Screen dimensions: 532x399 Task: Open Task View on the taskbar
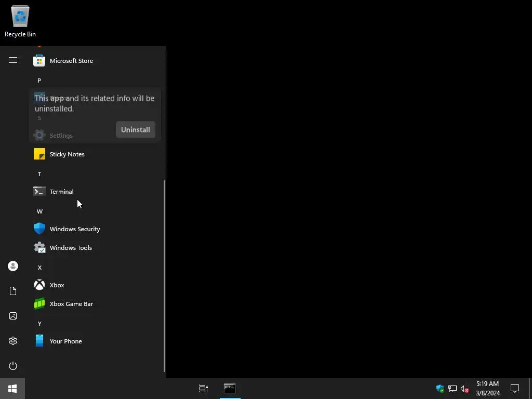tap(204, 389)
